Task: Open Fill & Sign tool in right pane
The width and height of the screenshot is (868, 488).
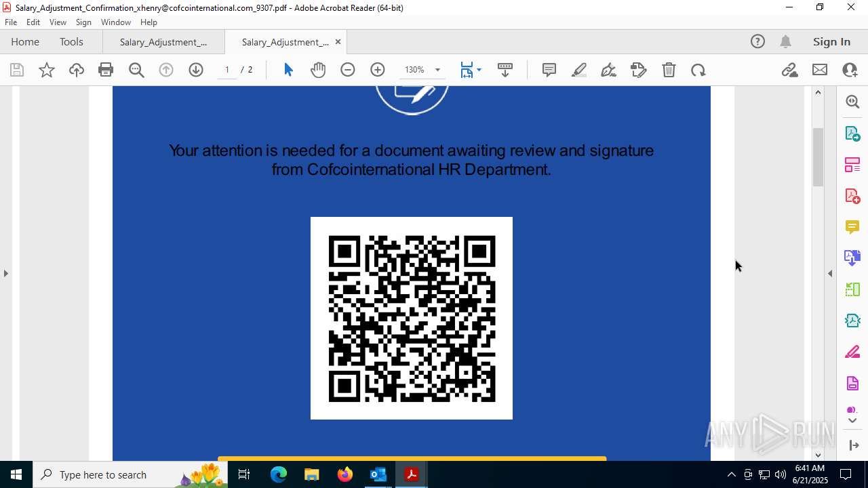Action: [x=852, y=352]
